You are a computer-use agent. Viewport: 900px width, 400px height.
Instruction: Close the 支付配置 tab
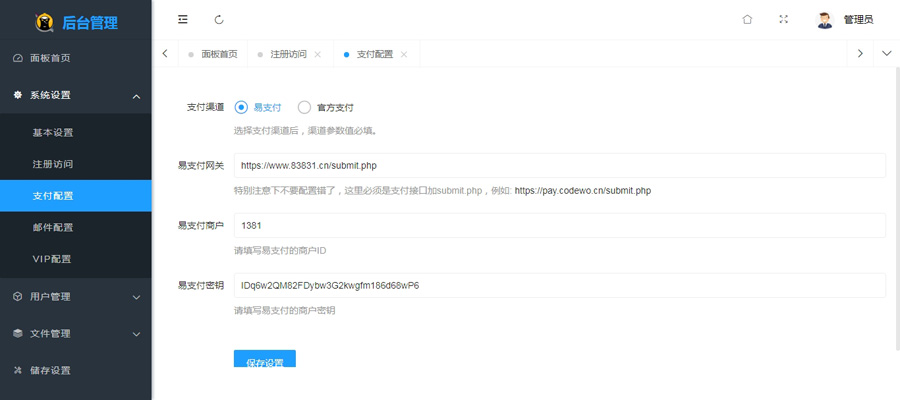(404, 54)
